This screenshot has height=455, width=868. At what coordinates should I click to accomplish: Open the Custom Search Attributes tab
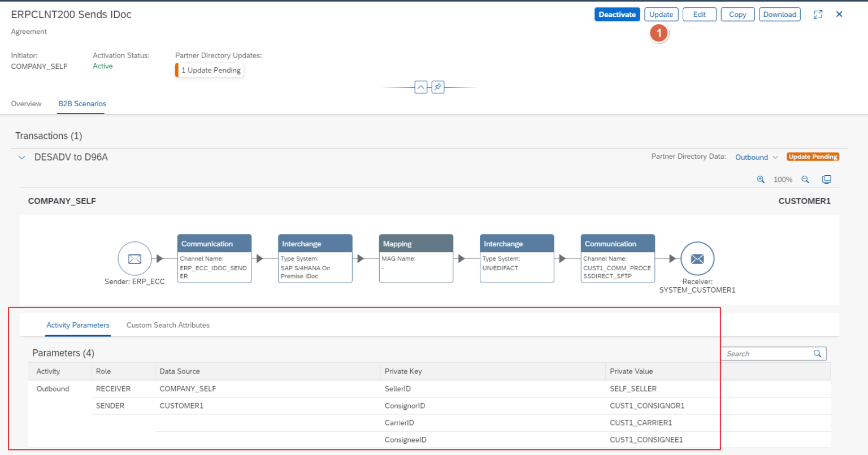(x=168, y=325)
